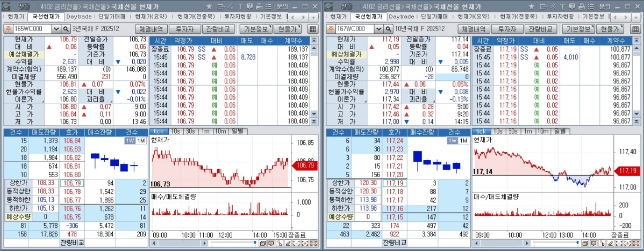Search symbol with magnifier next to 167WC000
This screenshot has height=251, width=644.
[388, 29]
